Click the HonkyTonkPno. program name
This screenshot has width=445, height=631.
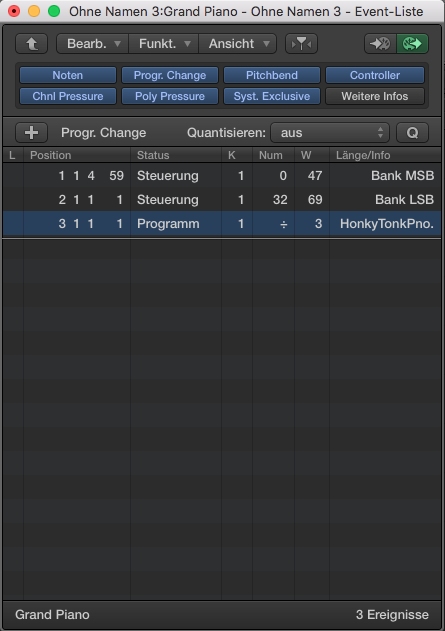point(387,224)
